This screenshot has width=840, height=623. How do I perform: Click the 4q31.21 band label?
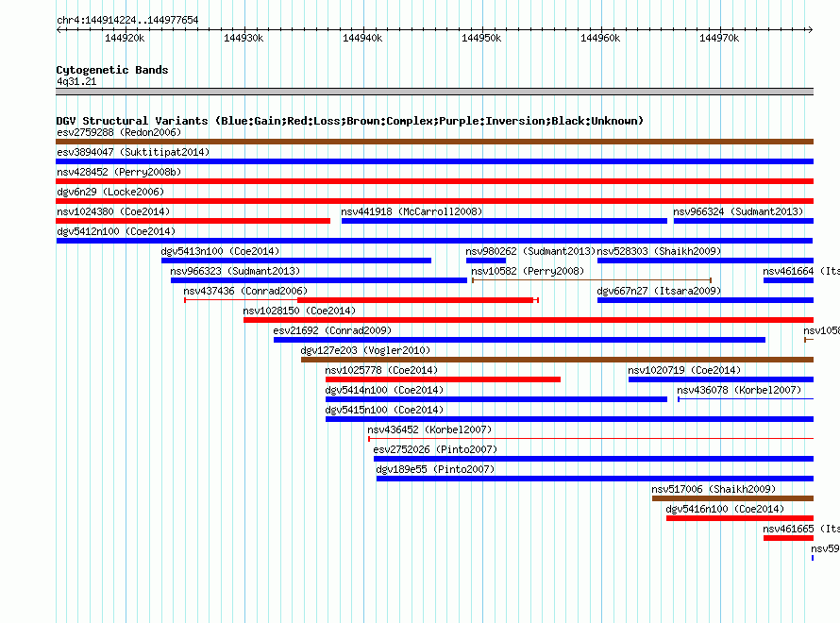click(x=76, y=81)
